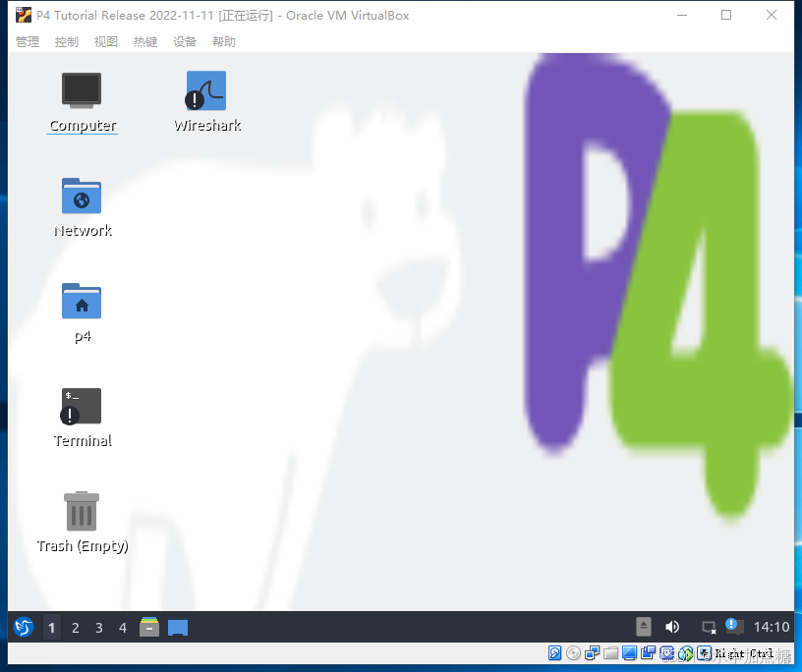Open the 设备 menu
Viewport: 802px width, 672px height.
[x=185, y=42]
